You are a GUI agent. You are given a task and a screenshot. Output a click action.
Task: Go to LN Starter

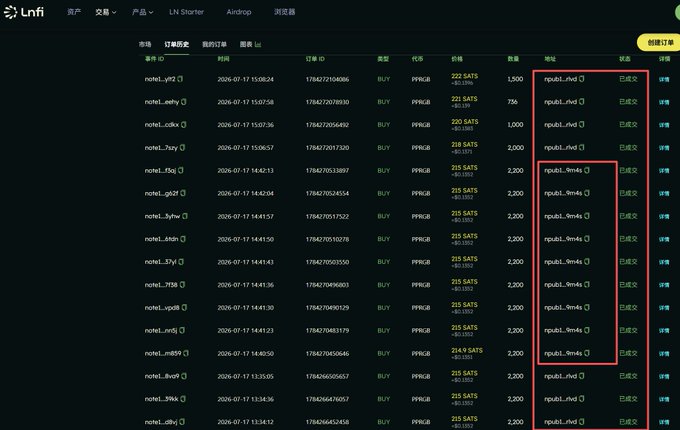pyautogui.click(x=186, y=12)
